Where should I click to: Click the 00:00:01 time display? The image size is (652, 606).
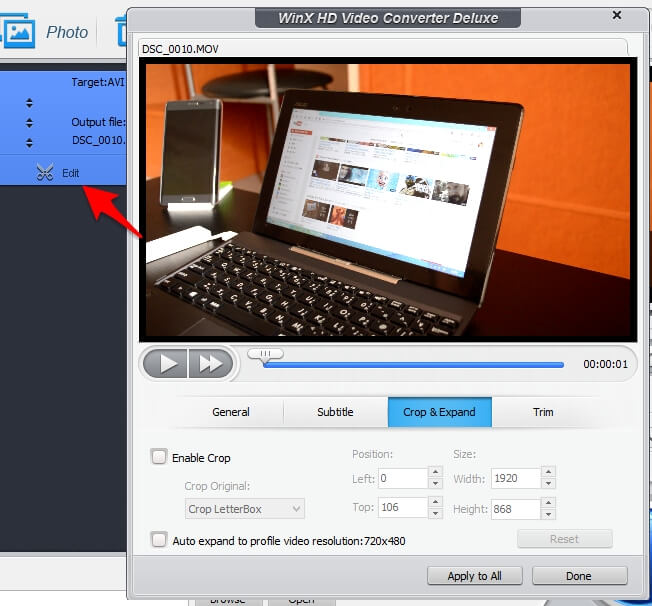(605, 364)
